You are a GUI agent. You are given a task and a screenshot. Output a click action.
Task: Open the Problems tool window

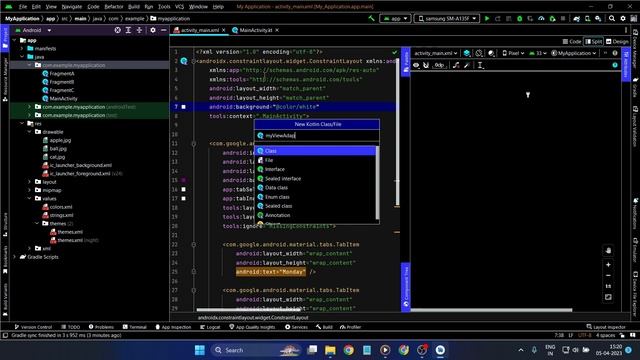[101, 327]
